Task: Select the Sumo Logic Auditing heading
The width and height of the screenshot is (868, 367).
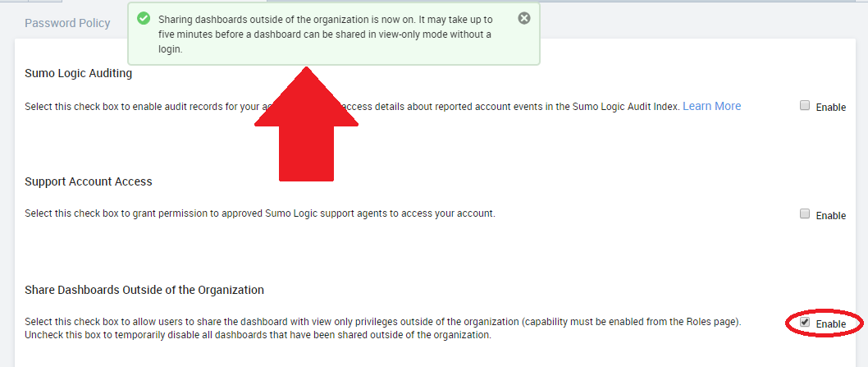Action: [79, 72]
